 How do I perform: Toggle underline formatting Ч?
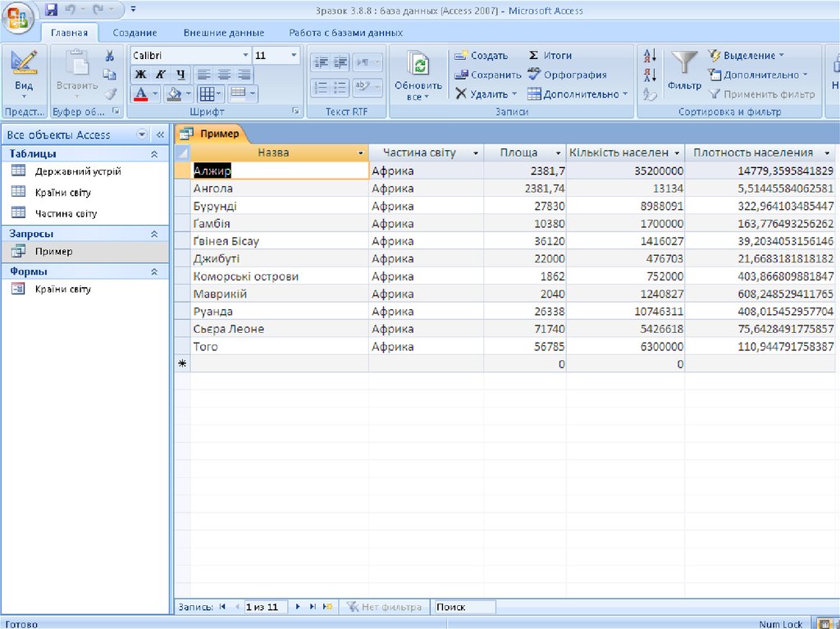point(180,75)
